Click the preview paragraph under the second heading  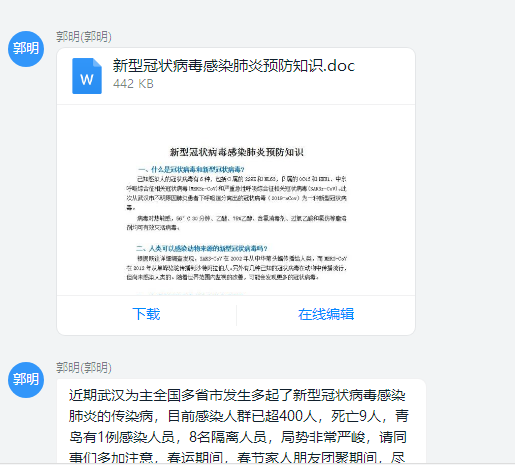click(x=237, y=268)
